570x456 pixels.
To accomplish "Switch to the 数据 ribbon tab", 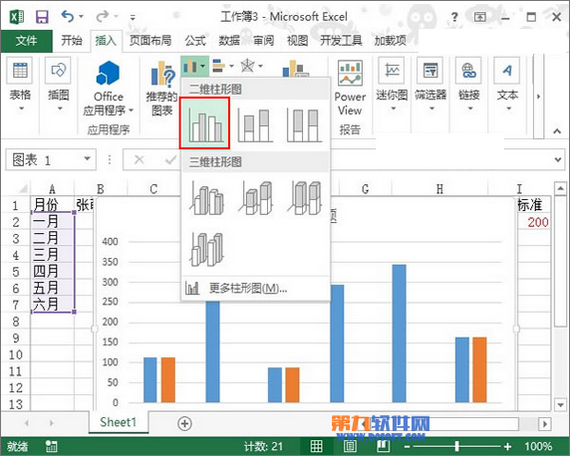I will [x=229, y=41].
